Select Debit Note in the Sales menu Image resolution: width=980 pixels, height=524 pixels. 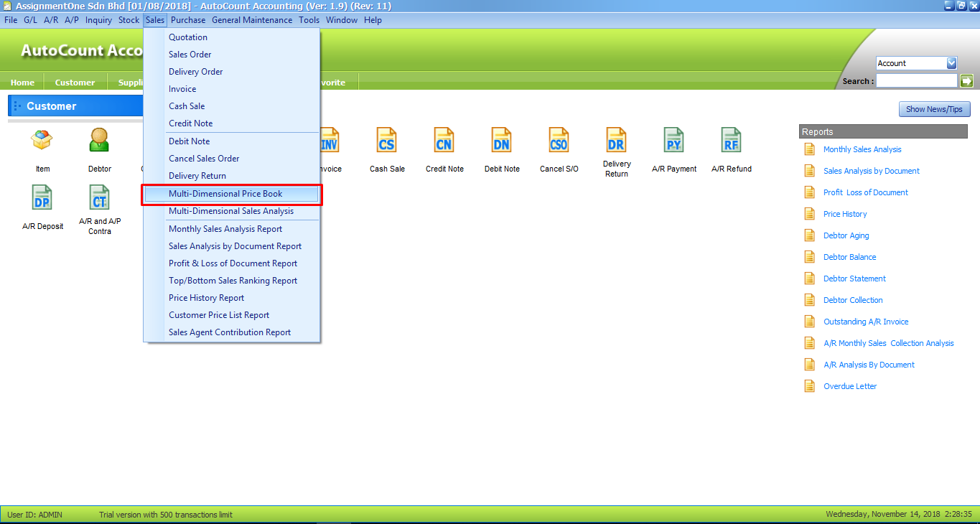point(231,141)
